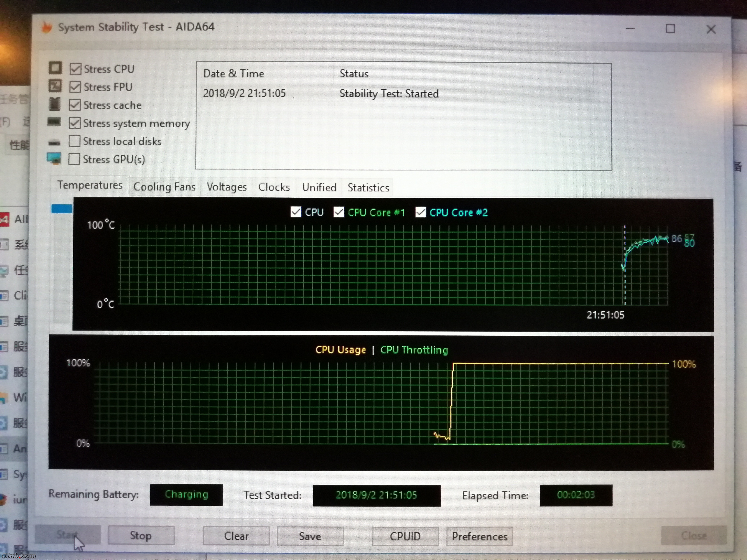Screen dimensions: 747x560
Task: Click the FPU icon beside Stress FPU
Action: tap(55, 86)
